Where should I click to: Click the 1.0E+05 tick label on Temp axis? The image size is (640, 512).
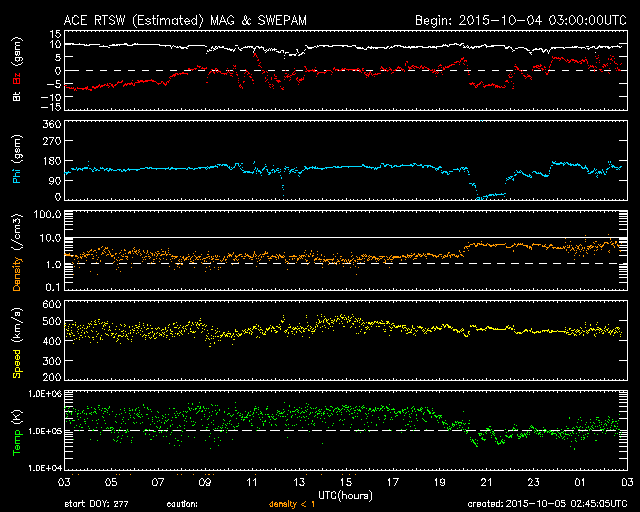tap(45, 431)
